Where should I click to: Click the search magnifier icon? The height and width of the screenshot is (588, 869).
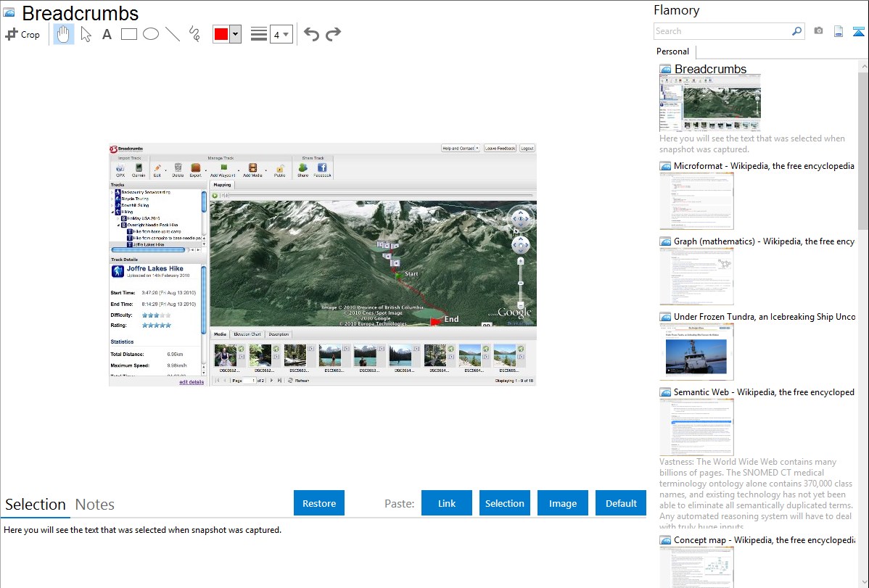797,31
